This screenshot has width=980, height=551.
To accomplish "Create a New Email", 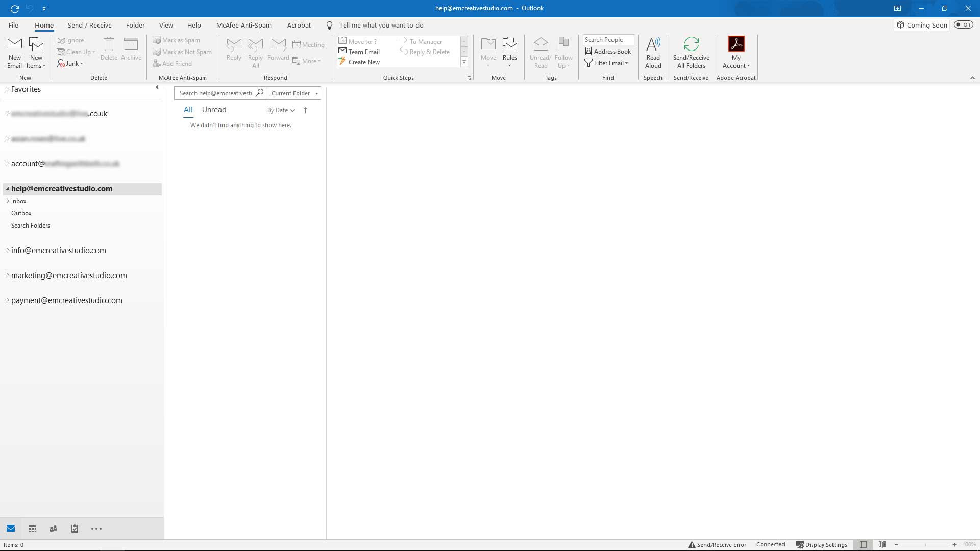I will click(x=14, y=53).
